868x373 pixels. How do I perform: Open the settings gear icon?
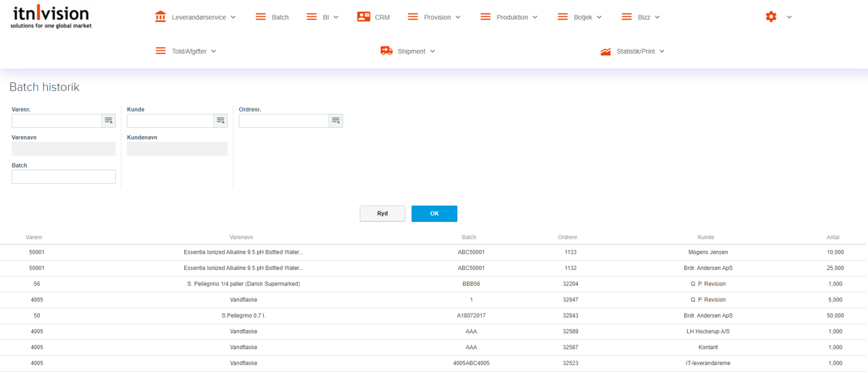tap(771, 17)
